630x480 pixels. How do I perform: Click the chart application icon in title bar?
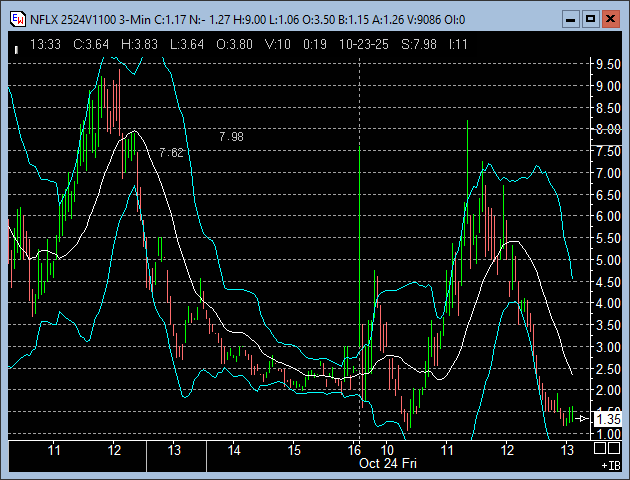coord(17,18)
